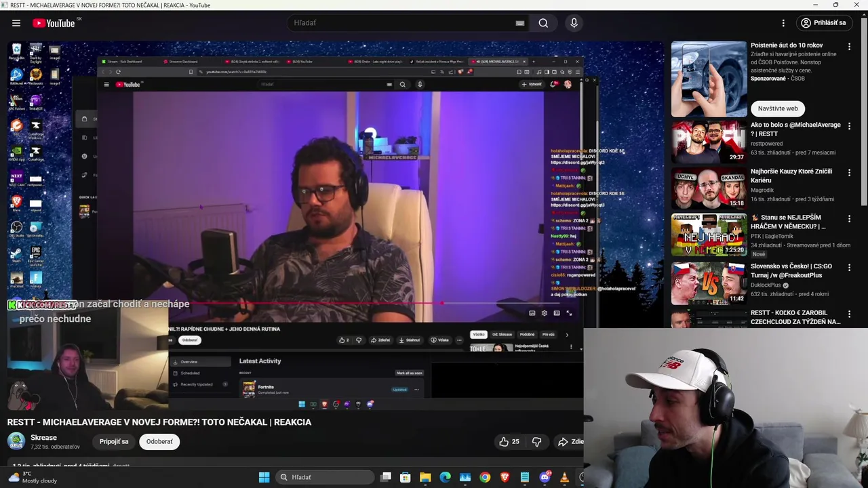Open the Notepad icon in the taskbar

525,477
